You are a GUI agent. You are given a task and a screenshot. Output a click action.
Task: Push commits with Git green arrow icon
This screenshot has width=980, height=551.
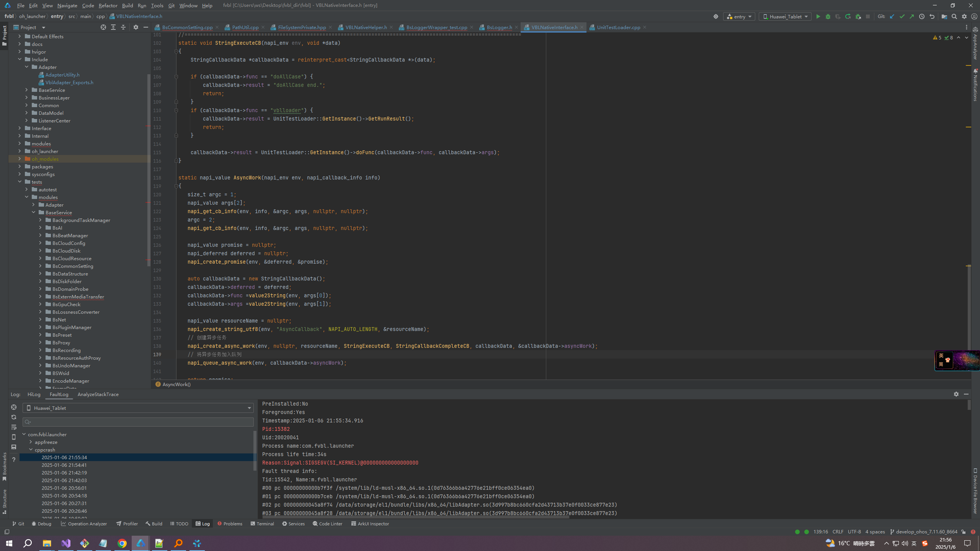pyautogui.click(x=912, y=16)
